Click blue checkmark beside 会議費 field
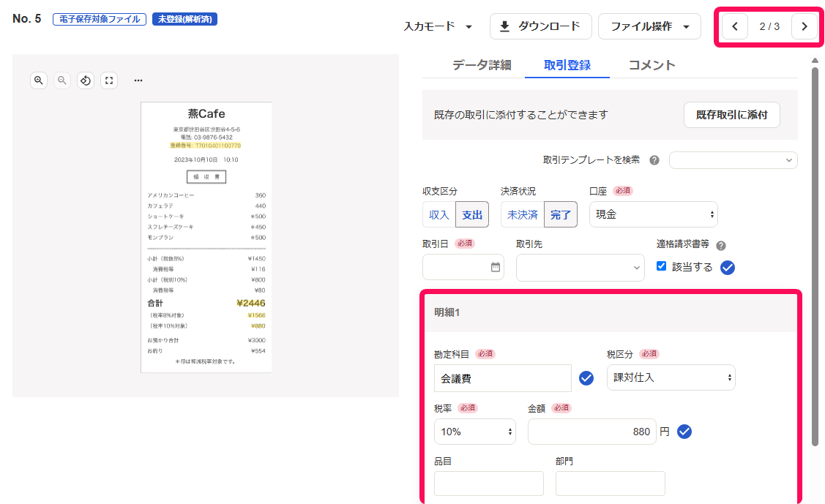This screenshot has height=504, width=825. pos(586,378)
